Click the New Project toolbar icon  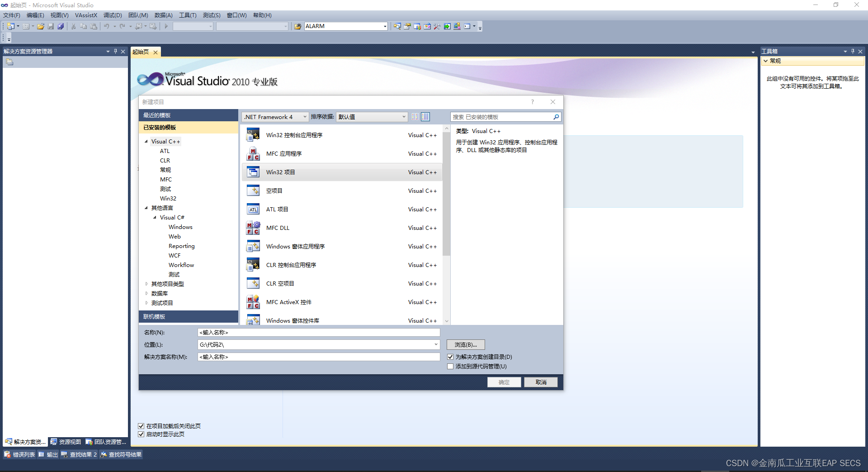tap(11, 26)
